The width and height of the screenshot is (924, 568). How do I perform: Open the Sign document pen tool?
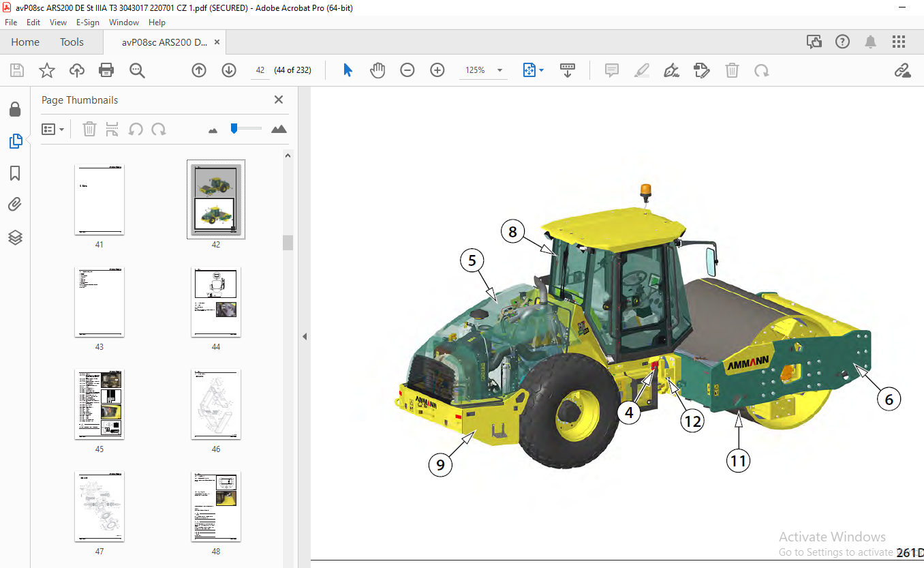tap(672, 70)
